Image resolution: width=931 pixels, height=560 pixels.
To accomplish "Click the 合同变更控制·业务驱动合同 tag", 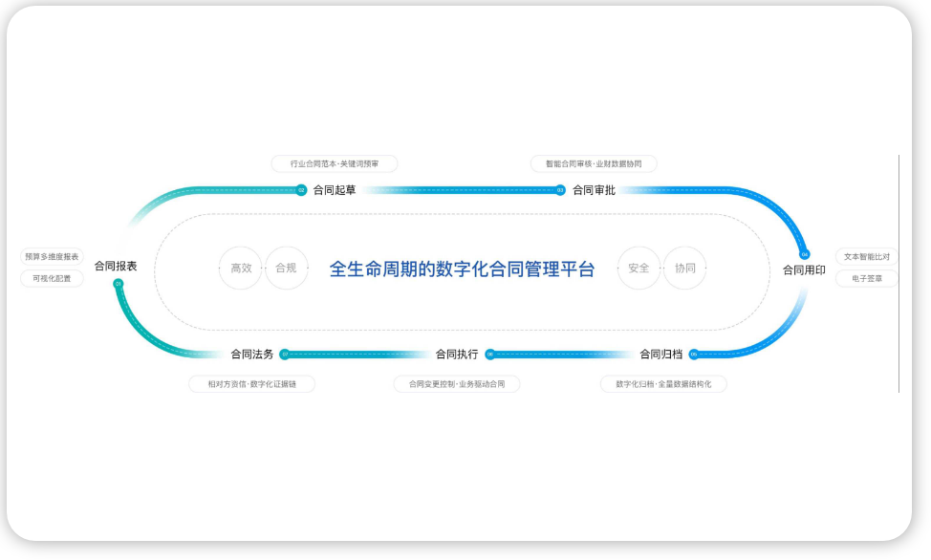I will pyautogui.click(x=457, y=384).
